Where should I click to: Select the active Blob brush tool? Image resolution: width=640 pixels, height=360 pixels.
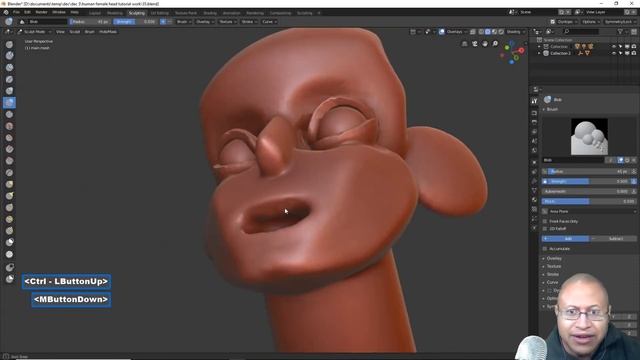[x=9, y=102]
